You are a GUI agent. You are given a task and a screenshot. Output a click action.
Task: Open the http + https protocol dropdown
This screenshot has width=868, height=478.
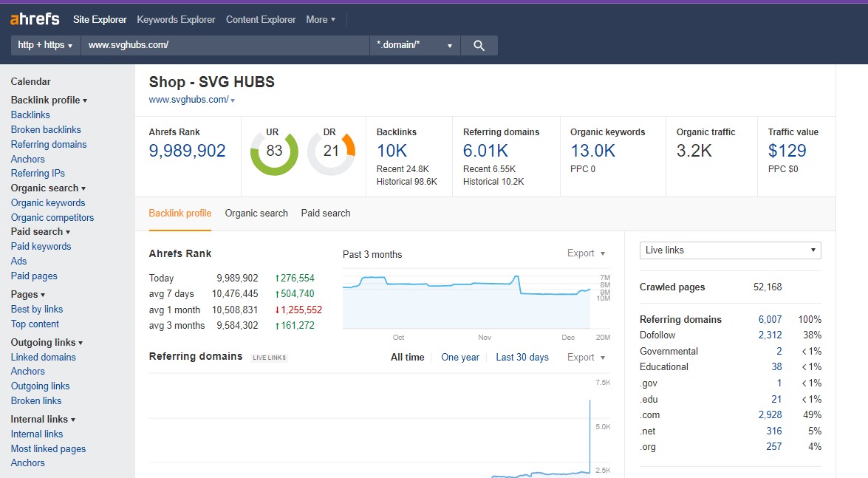45,45
